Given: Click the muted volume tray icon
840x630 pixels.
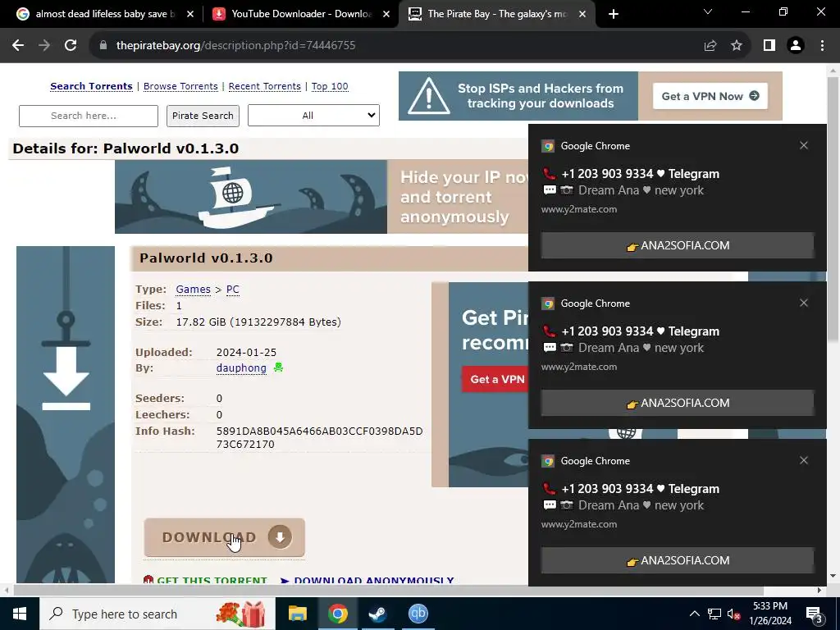Looking at the screenshot, I should (733, 614).
